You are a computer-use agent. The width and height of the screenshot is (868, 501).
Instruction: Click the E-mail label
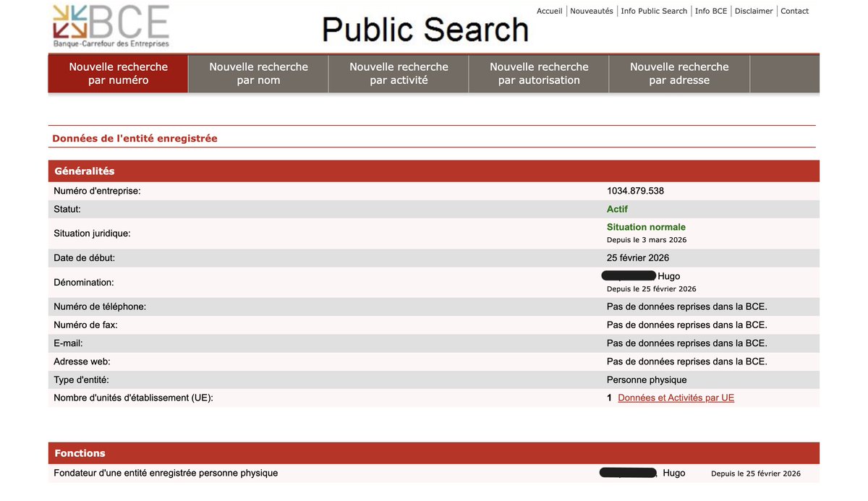pos(68,343)
